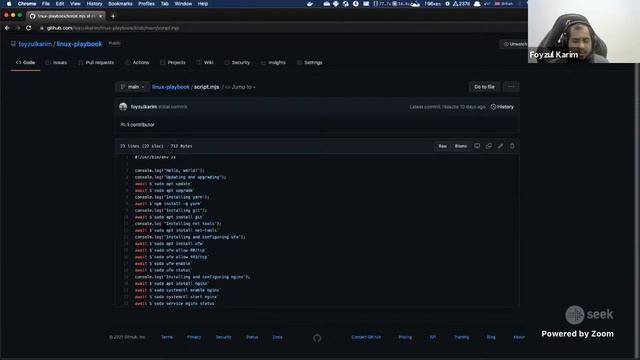Click the Go to file button
Image resolution: width=640 pixels, height=360 pixels.
pos(484,87)
